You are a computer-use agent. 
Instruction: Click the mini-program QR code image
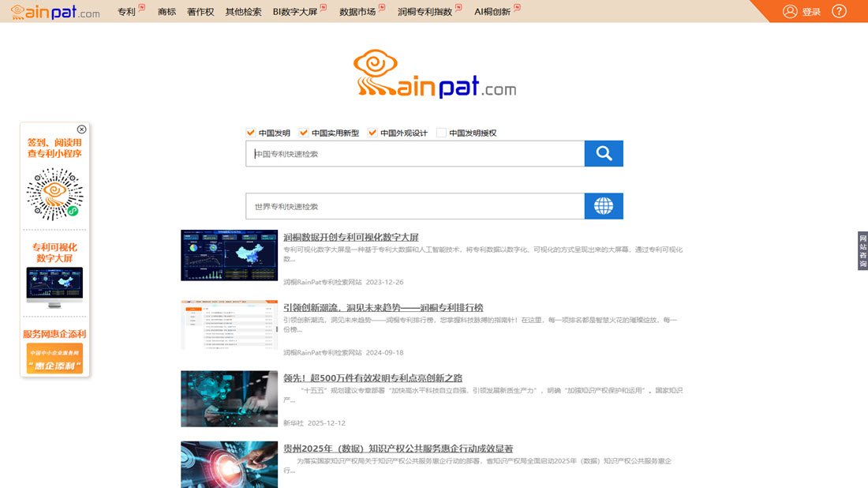(x=54, y=194)
